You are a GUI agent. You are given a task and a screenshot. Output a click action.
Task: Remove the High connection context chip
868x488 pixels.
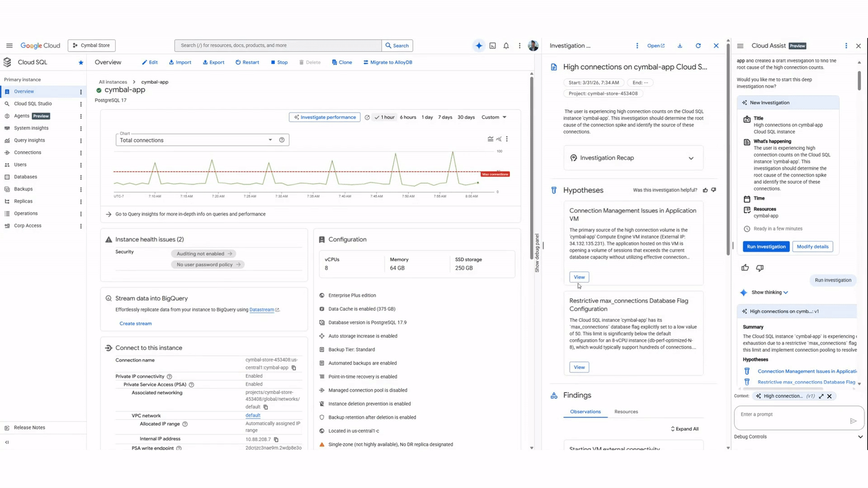point(829,396)
